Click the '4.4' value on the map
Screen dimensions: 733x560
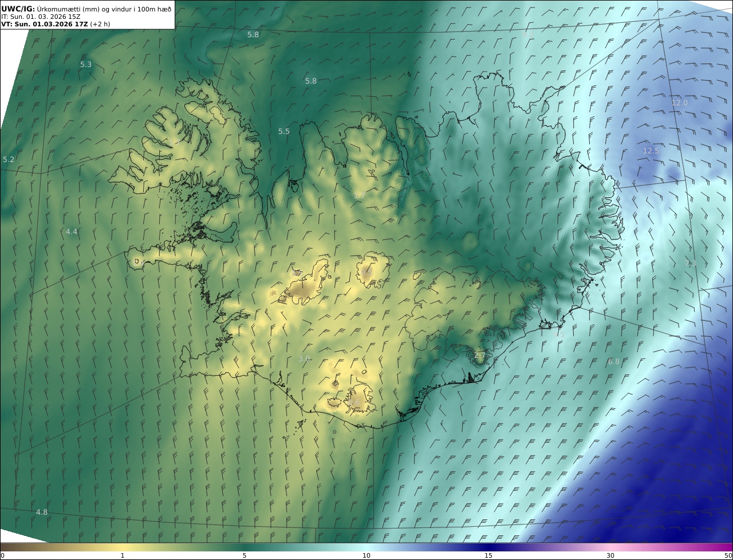[72, 232]
